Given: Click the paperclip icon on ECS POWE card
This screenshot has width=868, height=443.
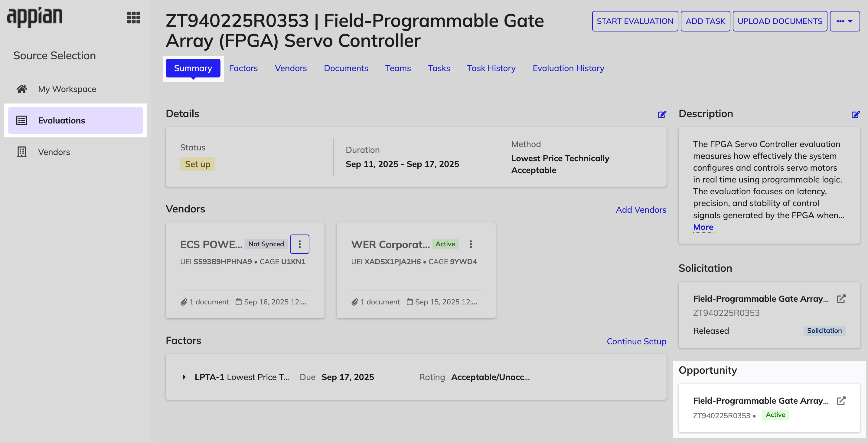Looking at the screenshot, I should point(184,302).
